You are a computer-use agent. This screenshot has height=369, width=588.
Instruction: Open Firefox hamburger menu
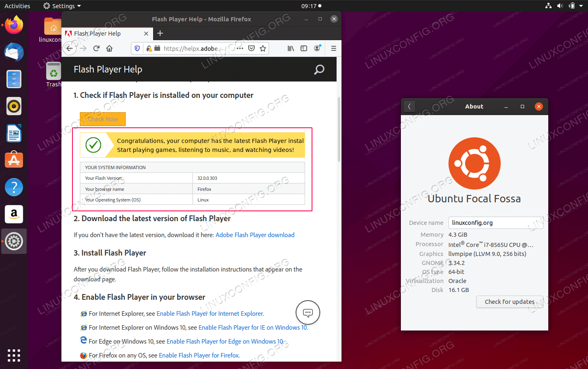coord(334,48)
